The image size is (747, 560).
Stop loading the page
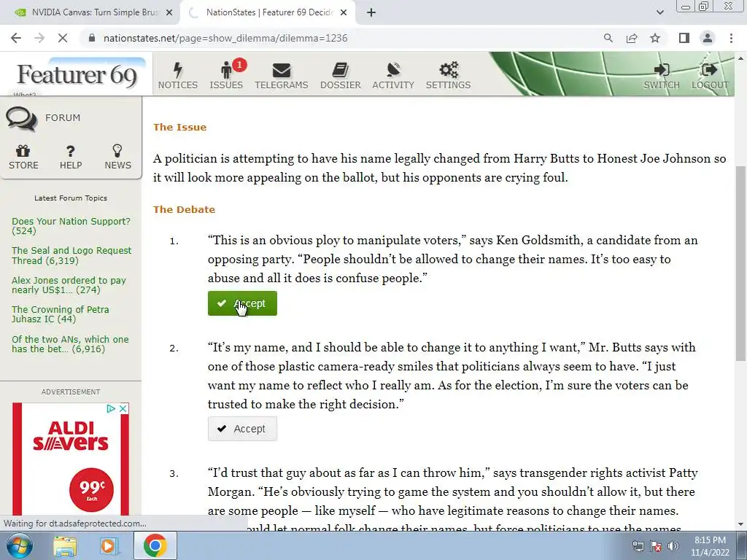(x=63, y=38)
